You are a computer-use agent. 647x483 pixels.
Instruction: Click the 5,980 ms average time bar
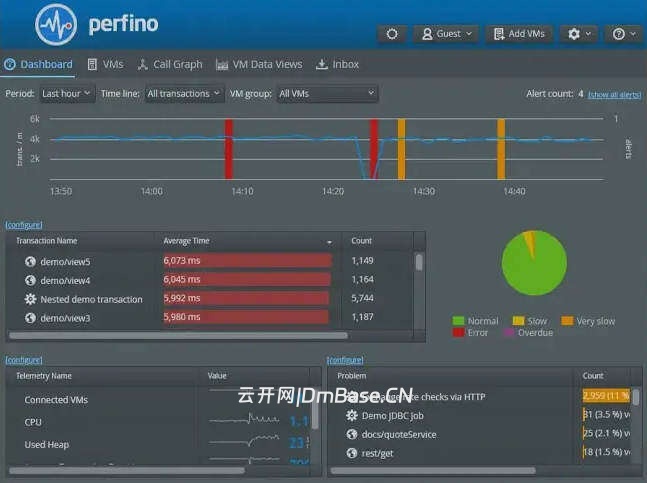pos(246,317)
